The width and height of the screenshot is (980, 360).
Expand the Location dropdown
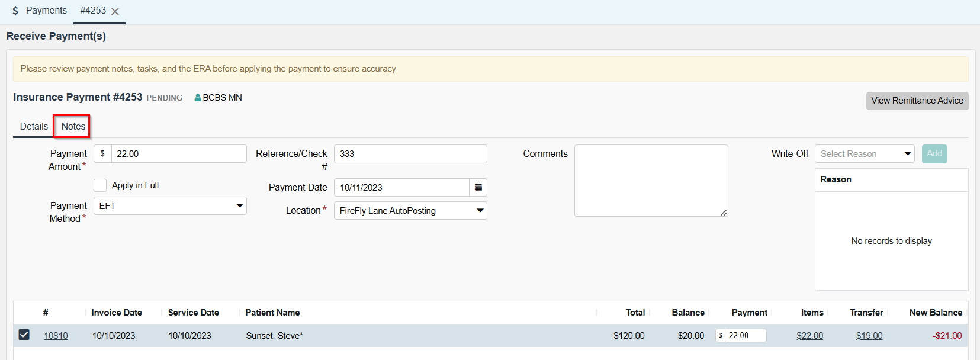[410, 211]
